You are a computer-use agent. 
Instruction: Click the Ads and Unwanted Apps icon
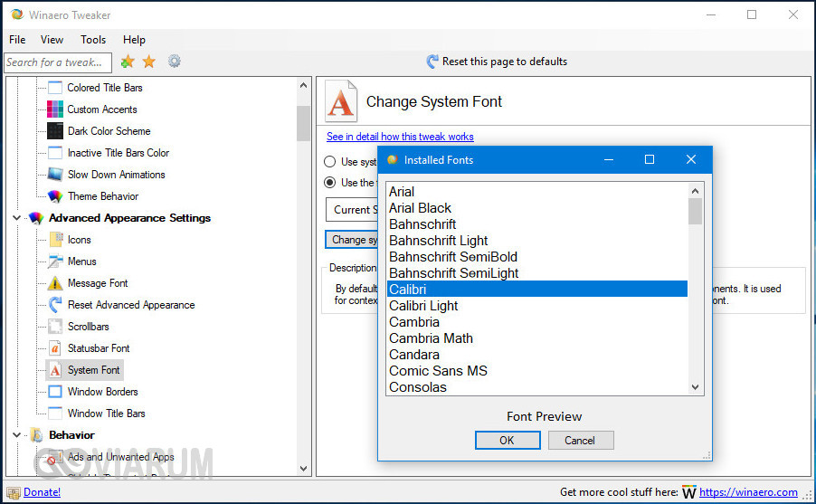click(52, 457)
